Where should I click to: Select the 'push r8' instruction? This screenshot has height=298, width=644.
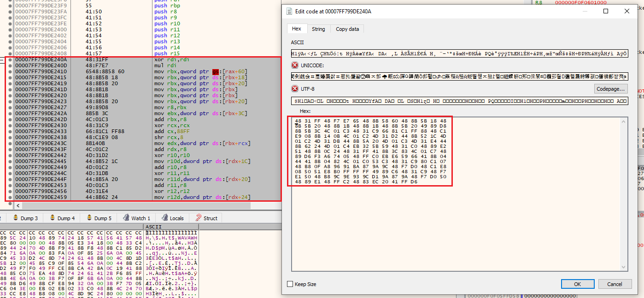(165, 12)
